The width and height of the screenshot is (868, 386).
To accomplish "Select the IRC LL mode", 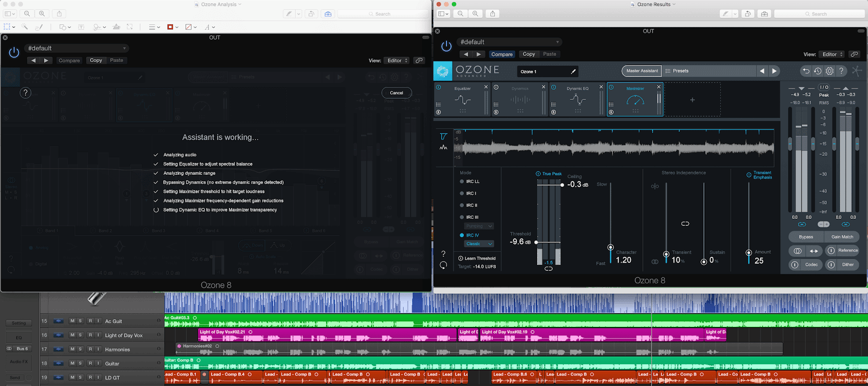I will pos(469,181).
